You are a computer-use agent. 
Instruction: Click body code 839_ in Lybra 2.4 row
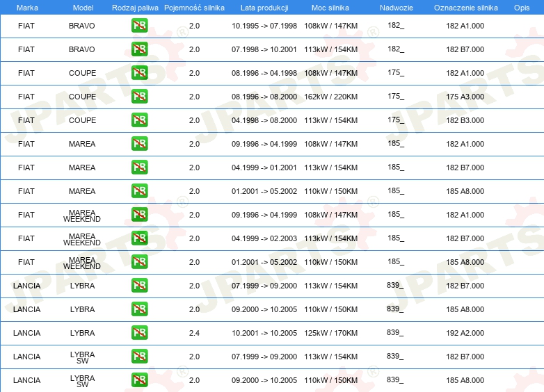395,332
